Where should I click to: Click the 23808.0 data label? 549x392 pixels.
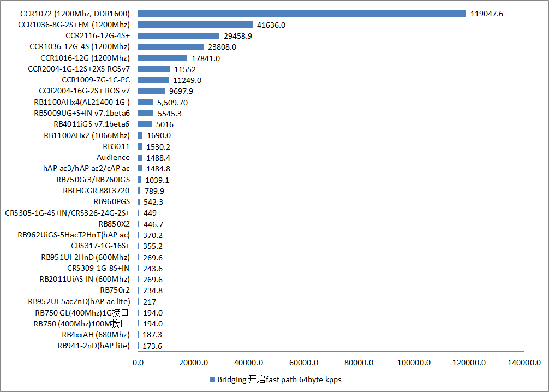pos(222,47)
